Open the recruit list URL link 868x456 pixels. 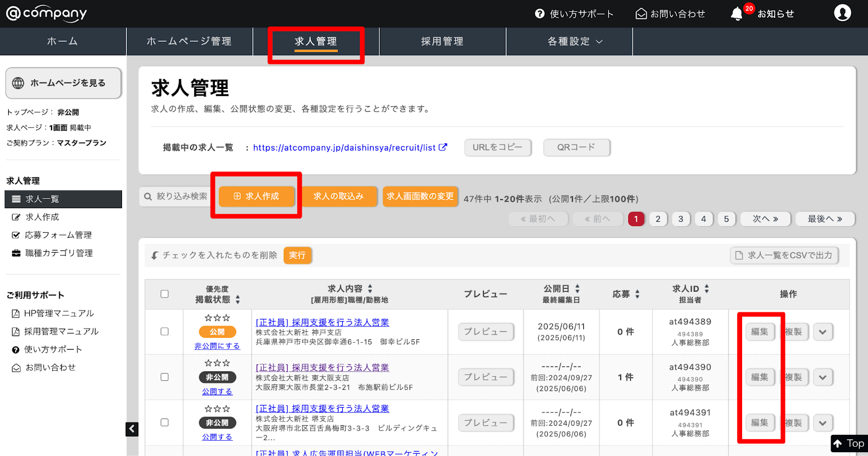click(344, 147)
